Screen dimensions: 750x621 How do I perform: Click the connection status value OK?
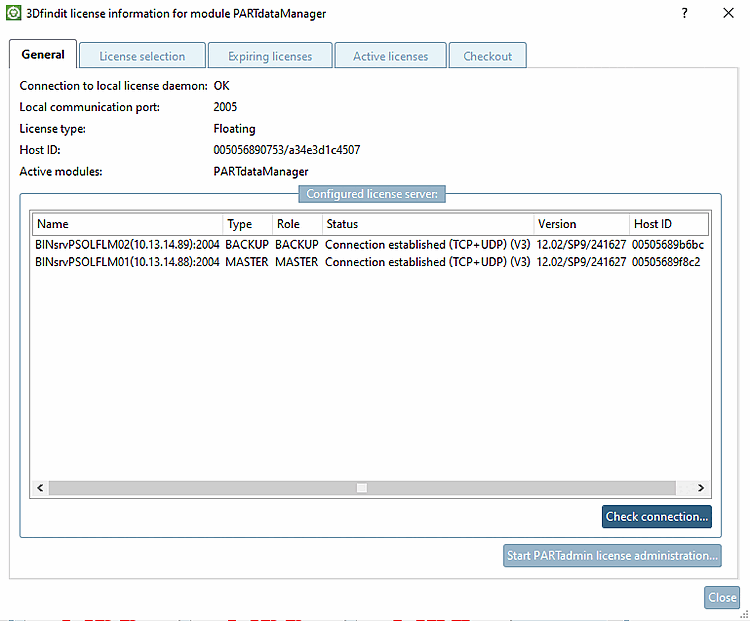[221, 86]
